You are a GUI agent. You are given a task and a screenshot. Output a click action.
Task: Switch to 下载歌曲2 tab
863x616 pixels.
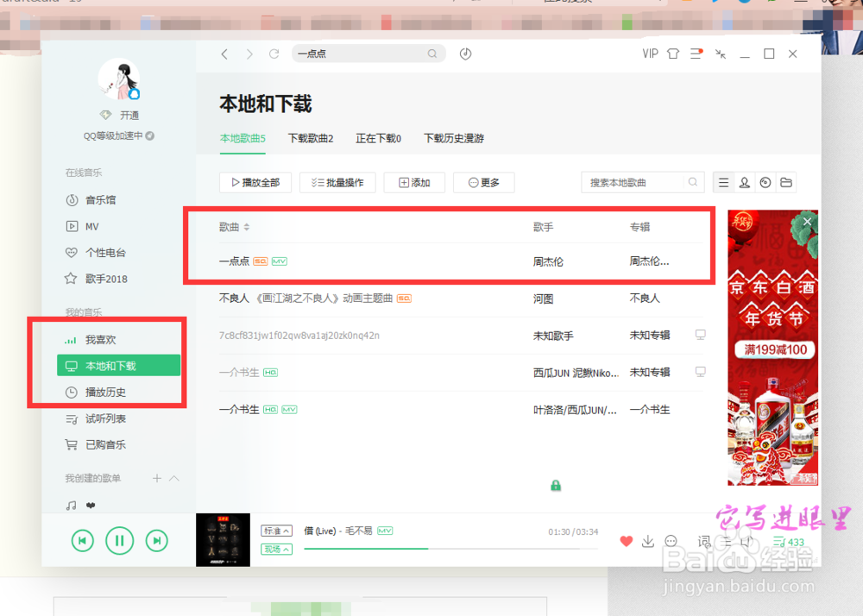311,139
